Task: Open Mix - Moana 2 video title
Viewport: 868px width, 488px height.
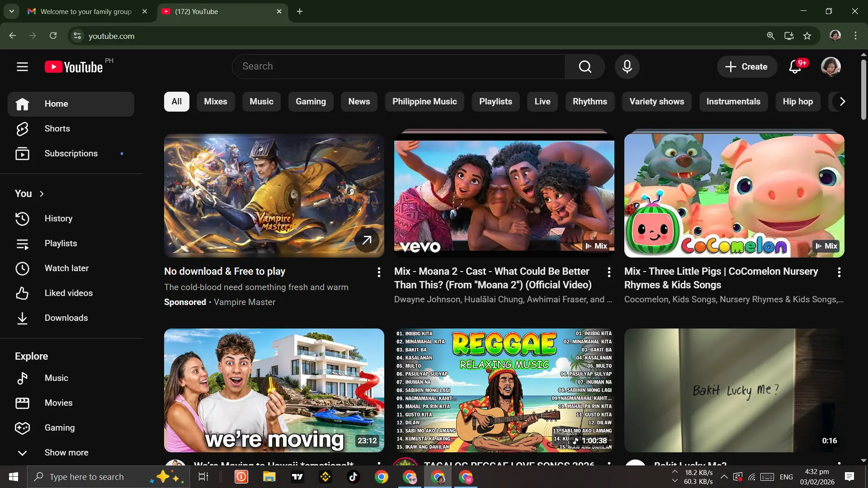Action: point(493,278)
